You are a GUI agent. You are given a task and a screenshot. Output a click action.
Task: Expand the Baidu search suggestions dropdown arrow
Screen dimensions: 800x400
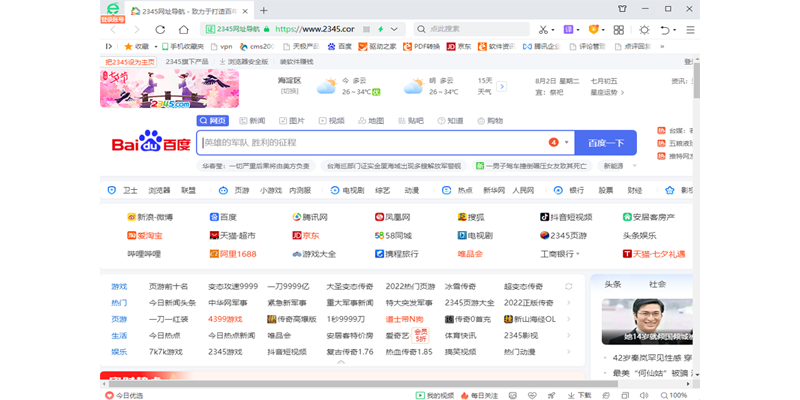[x=566, y=142]
